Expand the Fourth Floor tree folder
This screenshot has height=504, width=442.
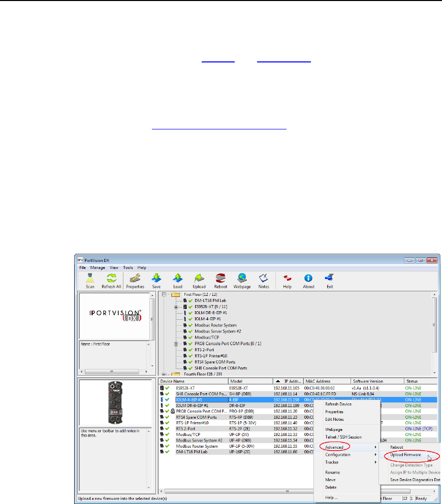[x=164, y=374]
